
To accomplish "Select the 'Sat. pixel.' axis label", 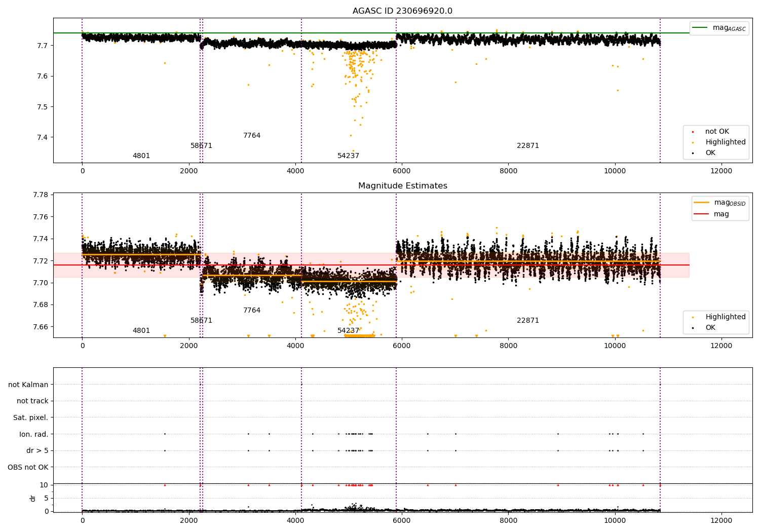I will (x=31, y=418).
